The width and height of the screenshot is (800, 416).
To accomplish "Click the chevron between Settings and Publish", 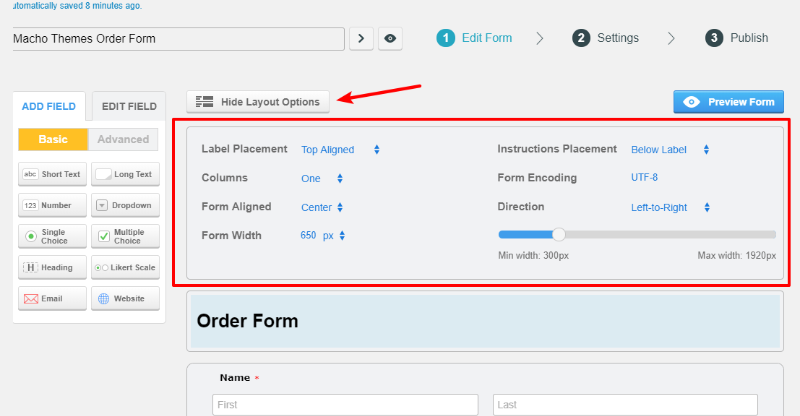I will point(671,38).
